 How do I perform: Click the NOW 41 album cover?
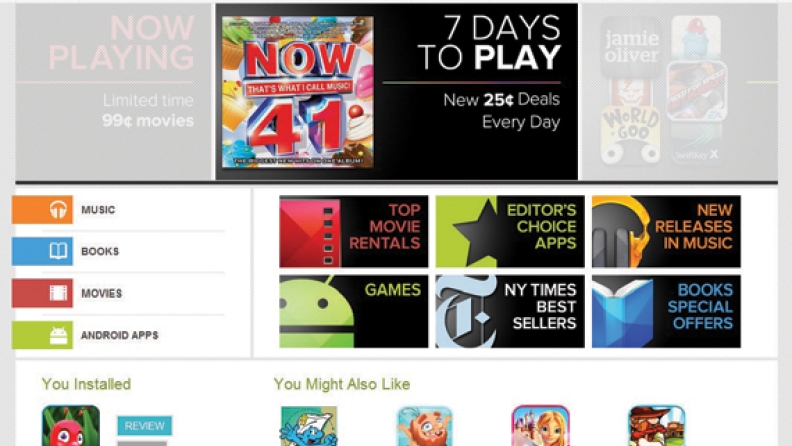(x=298, y=92)
